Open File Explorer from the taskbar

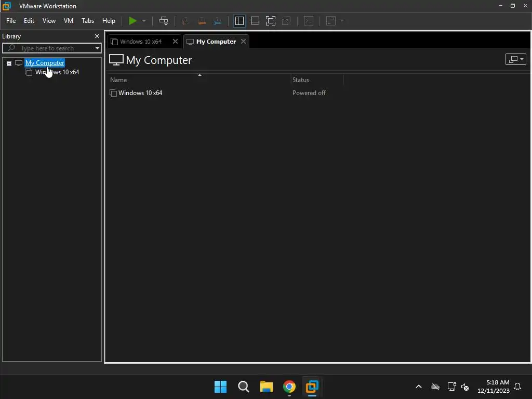coord(267,387)
